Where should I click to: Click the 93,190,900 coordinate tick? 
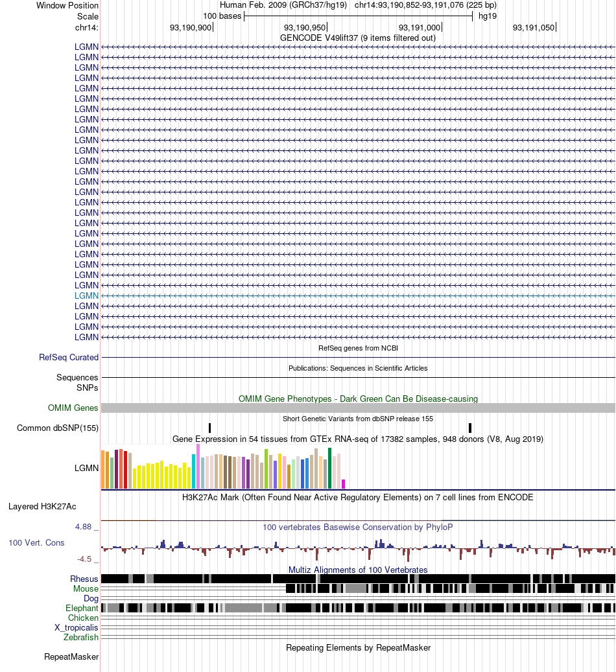(191, 27)
